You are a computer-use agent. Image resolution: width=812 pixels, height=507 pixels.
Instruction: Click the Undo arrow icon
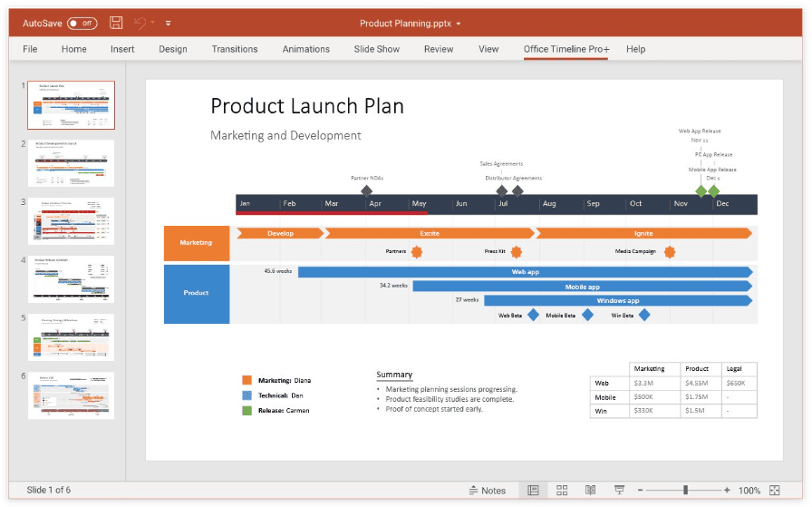(140, 23)
